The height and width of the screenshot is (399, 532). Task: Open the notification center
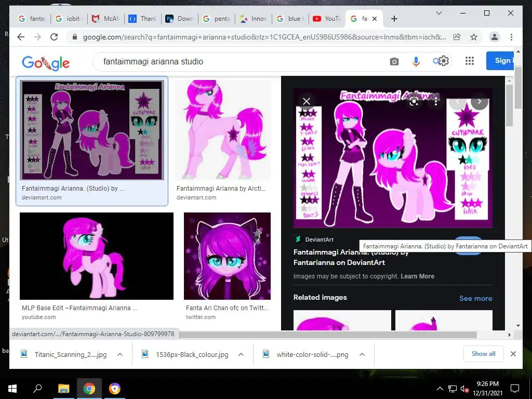515,389
